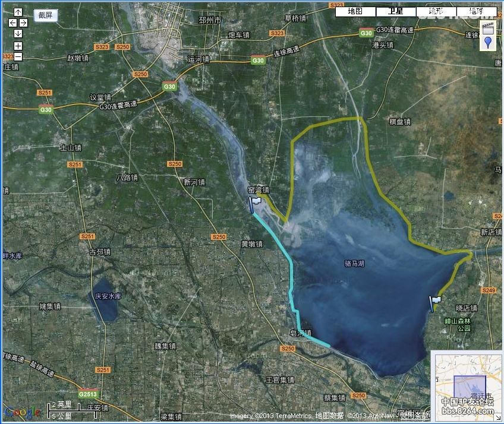Click the clapperboard video icon
The image size is (504, 424).
(488, 28)
